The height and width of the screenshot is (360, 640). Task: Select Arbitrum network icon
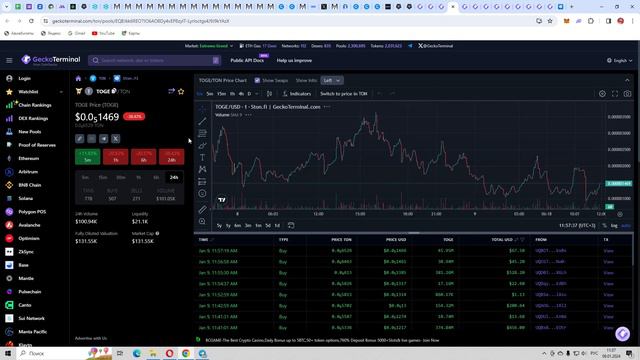point(9,172)
